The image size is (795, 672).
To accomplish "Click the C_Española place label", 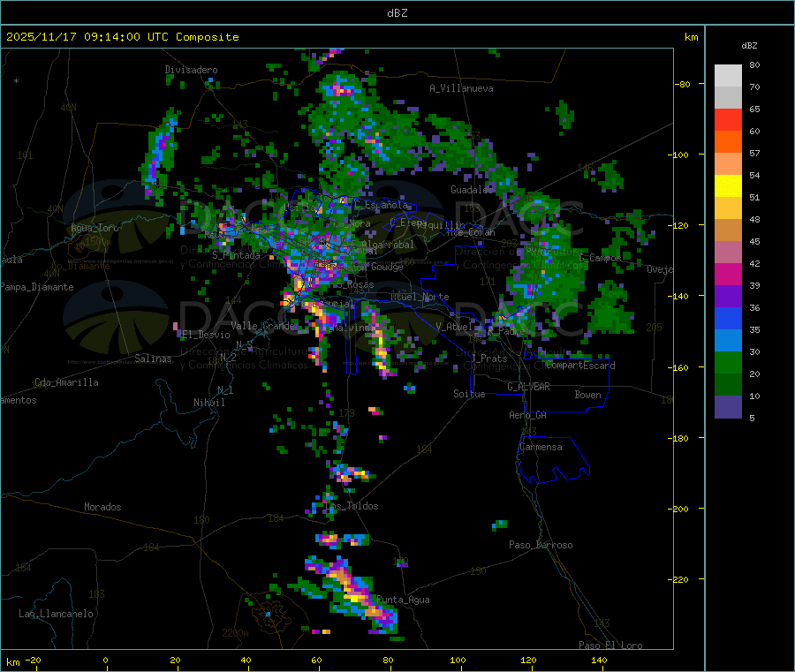I will (x=381, y=205).
